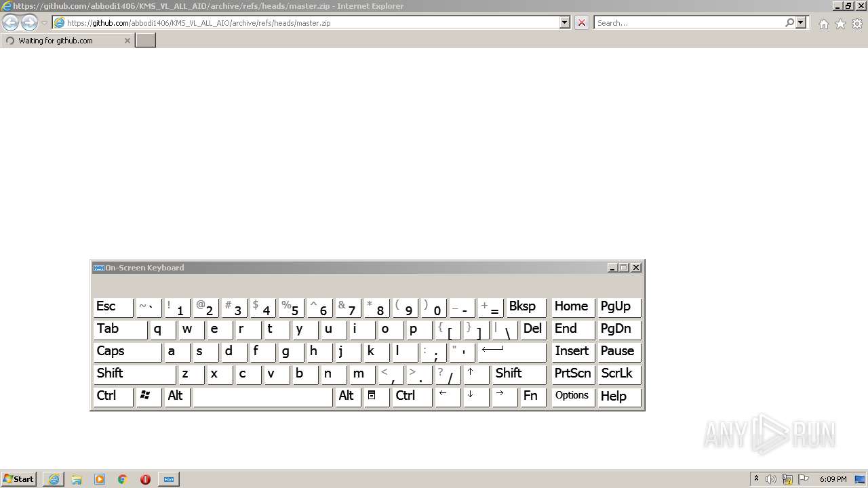The height and width of the screenshot is (488, 868).
Task: Click the number 5 key
Action: (291, 307)
